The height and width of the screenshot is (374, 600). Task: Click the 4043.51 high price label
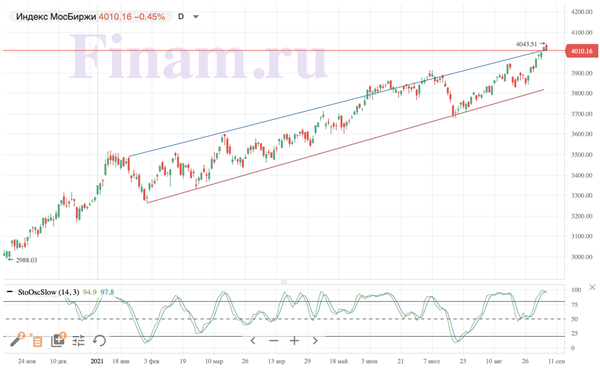526,44
